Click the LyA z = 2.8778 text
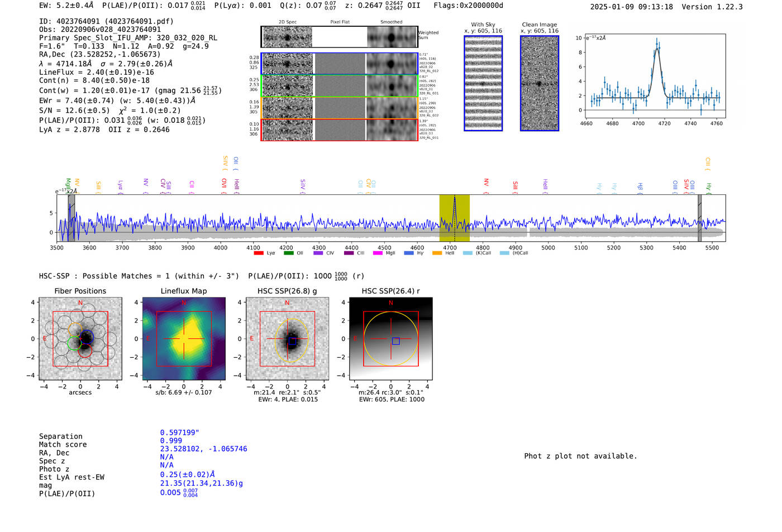 pyautogui.click(x=69, y=130)
